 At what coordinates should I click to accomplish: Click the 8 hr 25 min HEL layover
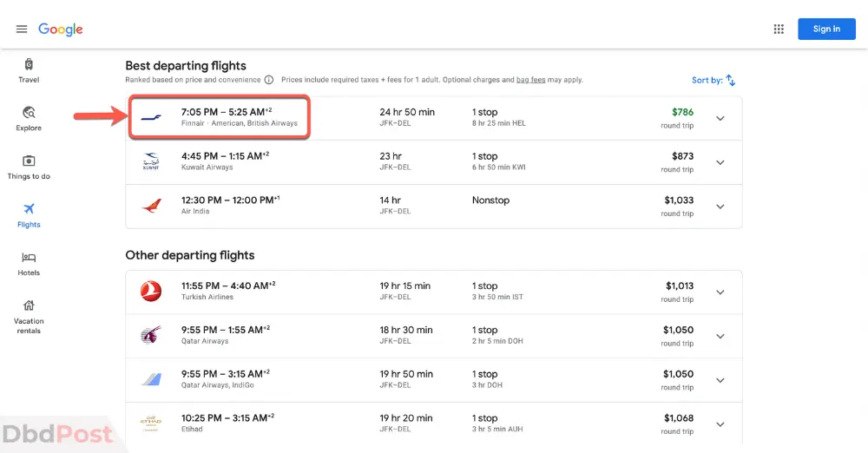499,123
